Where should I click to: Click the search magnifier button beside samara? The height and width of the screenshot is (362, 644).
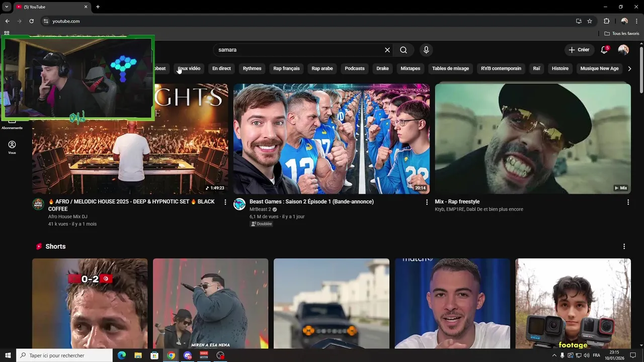point(404,50)
